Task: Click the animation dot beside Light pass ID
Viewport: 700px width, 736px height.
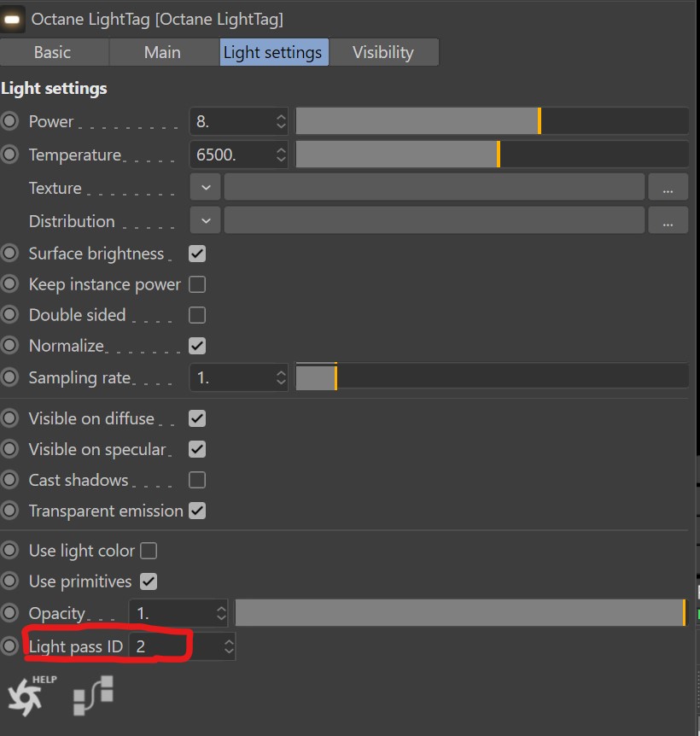Action: (x=9, y=645)
